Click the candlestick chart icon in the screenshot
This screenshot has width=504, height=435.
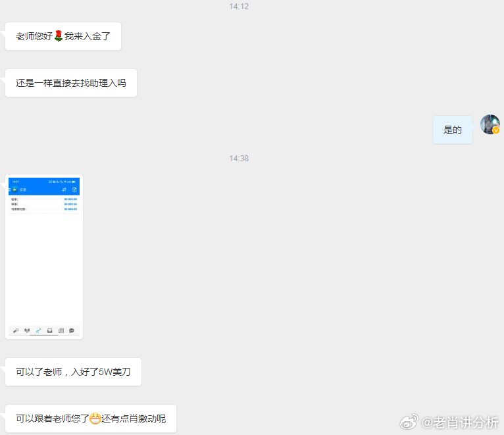[x=27, y=330]
